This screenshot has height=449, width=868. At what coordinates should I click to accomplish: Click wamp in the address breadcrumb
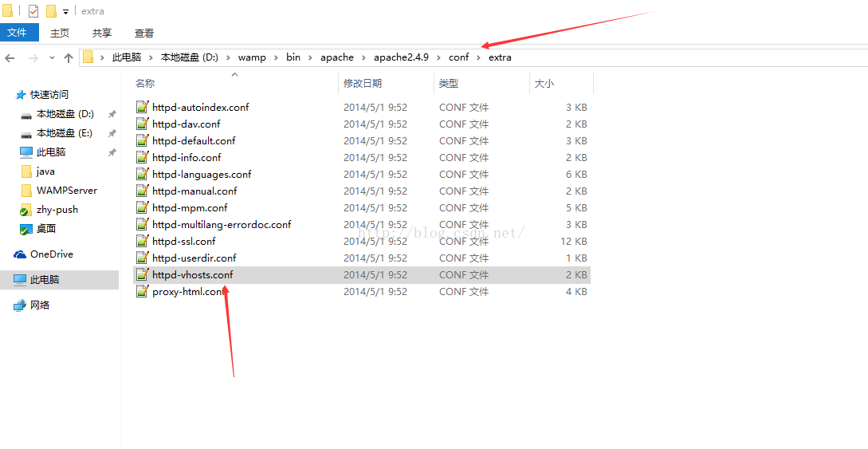coord(252,57)
